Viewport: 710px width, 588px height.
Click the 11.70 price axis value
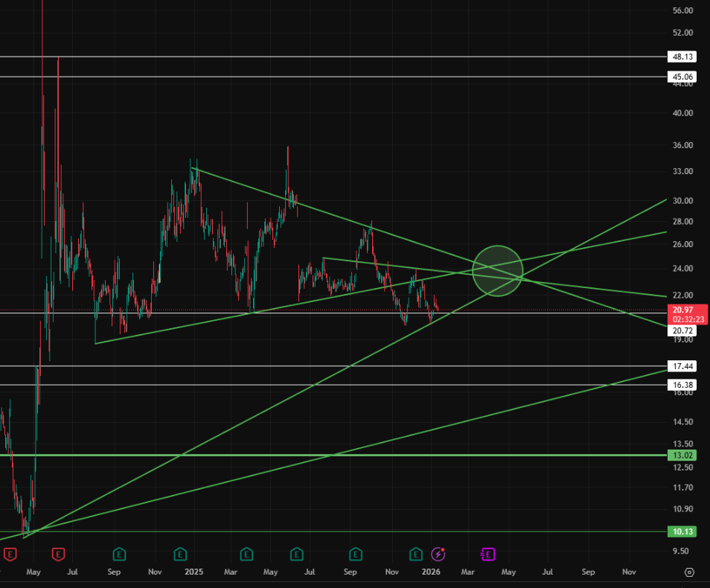pos(682,488)
